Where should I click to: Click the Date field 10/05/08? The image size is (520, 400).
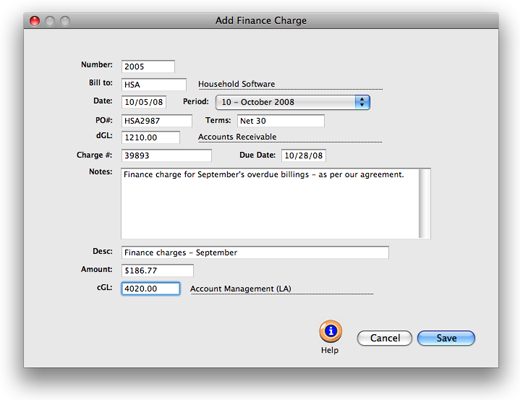[144, 102]
